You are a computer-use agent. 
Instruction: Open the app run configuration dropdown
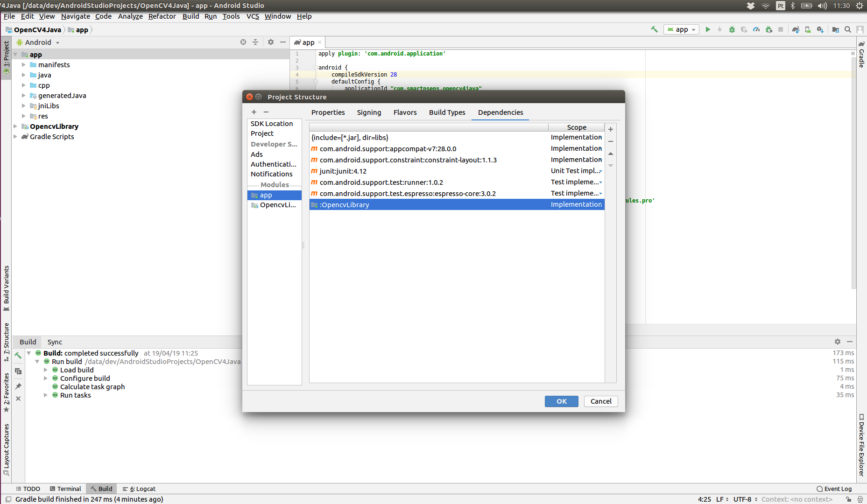click(682, 29)
